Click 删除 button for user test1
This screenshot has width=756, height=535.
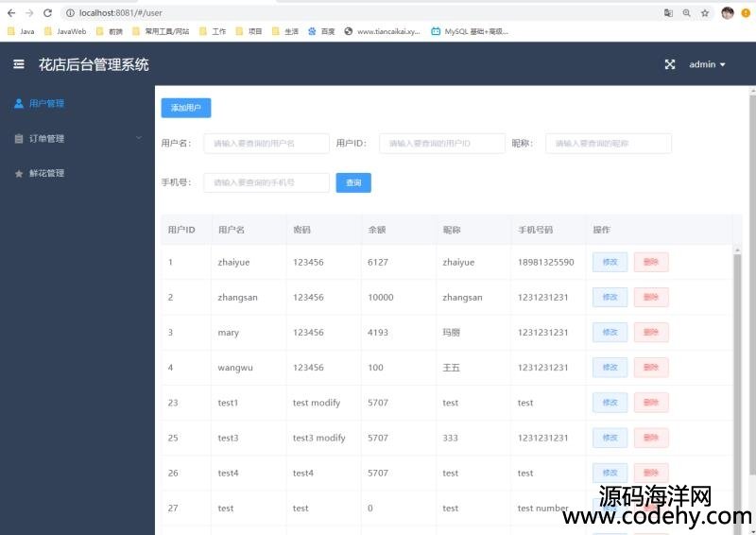click(651, 403)
